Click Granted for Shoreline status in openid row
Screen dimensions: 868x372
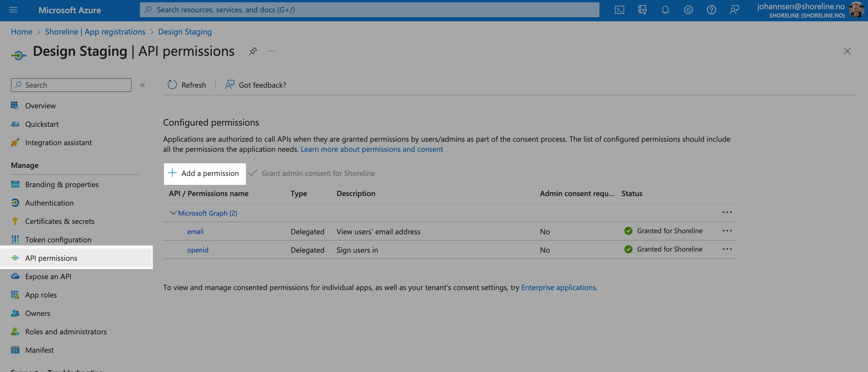coord(663,249)
